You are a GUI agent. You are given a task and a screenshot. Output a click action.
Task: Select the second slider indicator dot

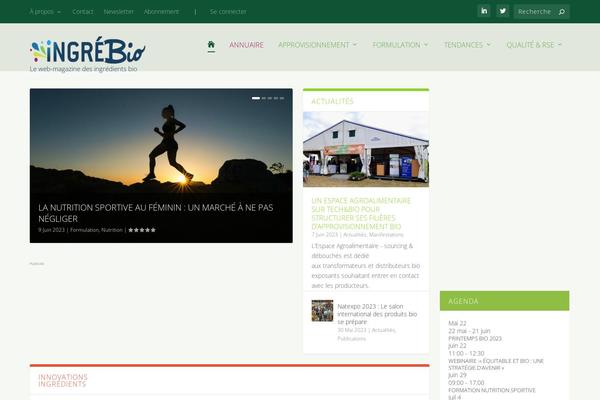coord(264,98)
